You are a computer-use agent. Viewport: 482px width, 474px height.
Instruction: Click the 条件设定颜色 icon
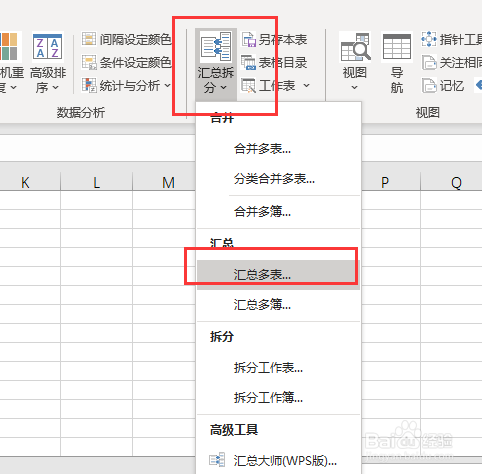(89, 62)
